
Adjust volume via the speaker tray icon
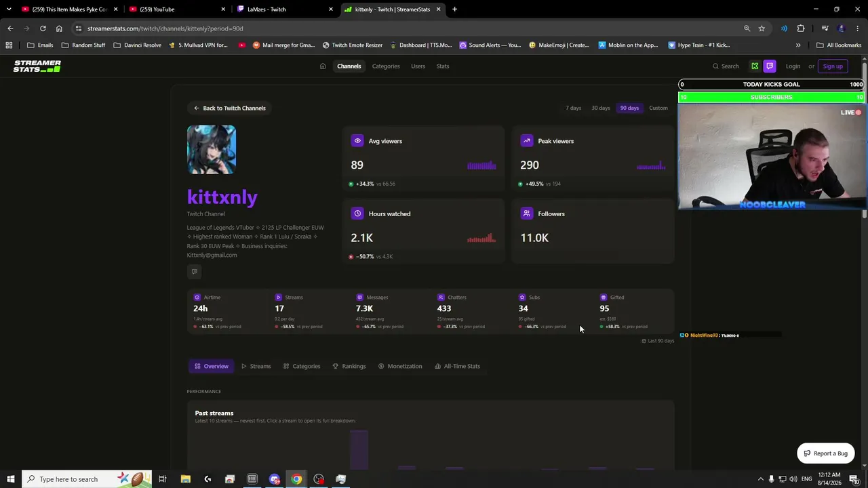(x=794, y=479)
